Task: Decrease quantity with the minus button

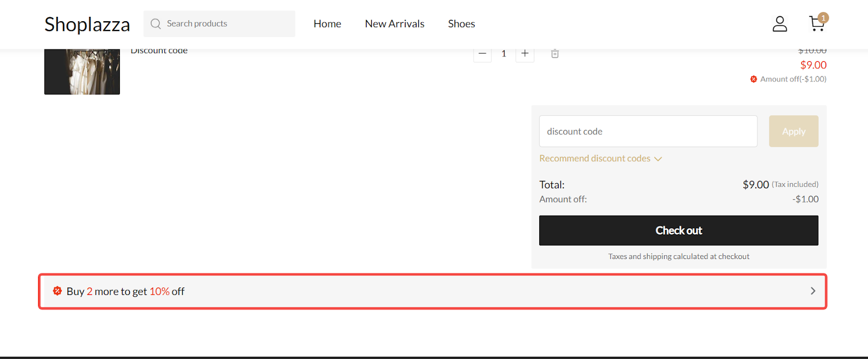Action: pyautogui.click(x=482, y=54)
